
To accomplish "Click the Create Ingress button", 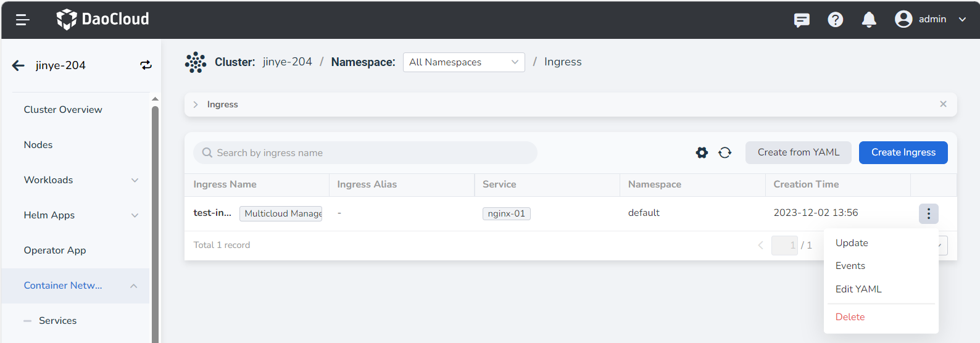I will (903, 152).
